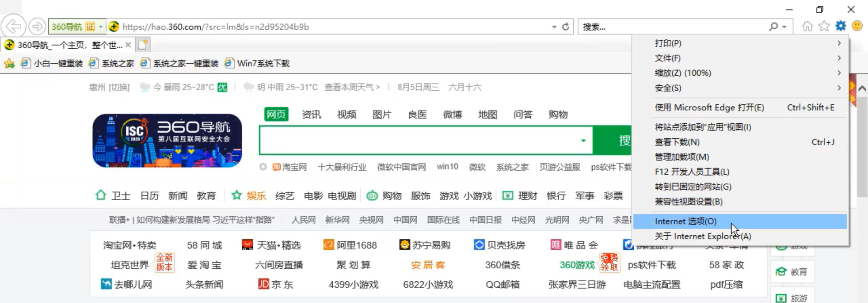
Task: Click the blue Tools gear icon
Action: [x=840, y=26]
